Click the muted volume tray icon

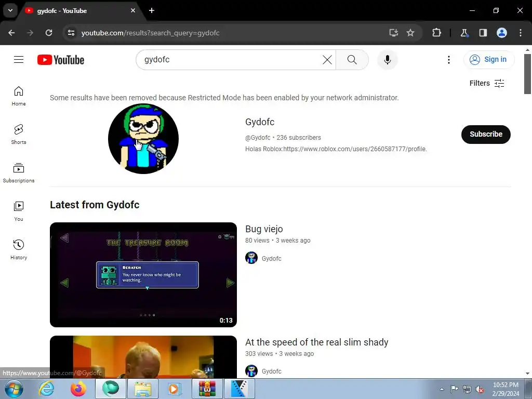point(480,389)
